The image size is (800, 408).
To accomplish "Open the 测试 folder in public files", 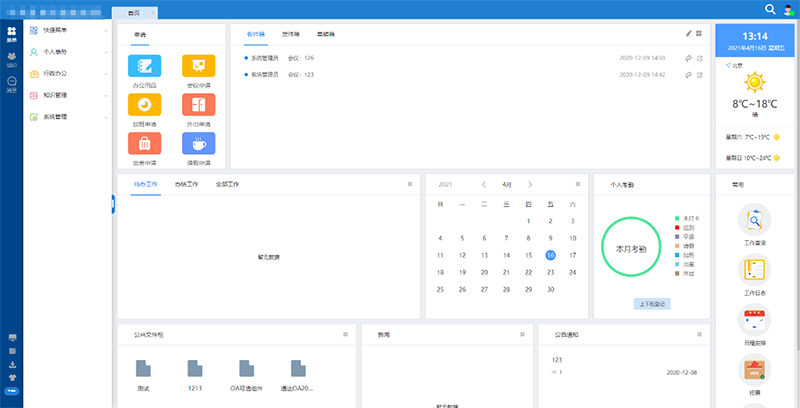I will tap(143, 369).
